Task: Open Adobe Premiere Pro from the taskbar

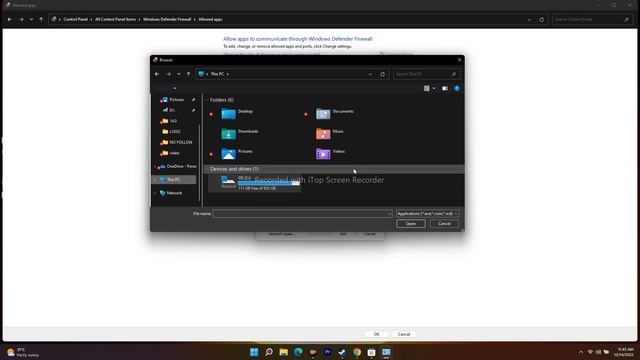Action: 327,352
